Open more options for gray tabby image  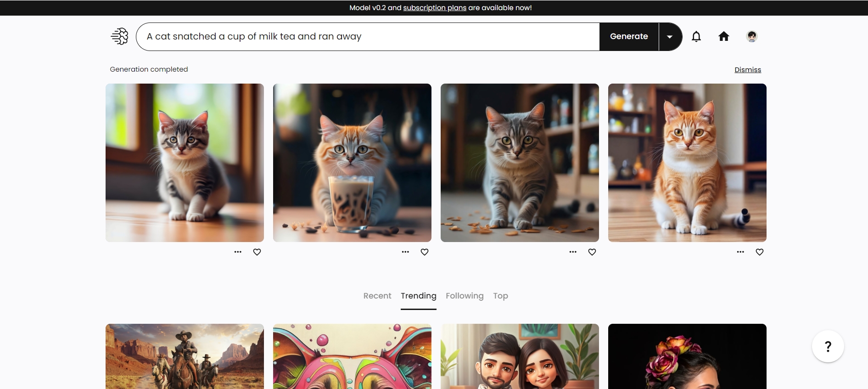573,252
